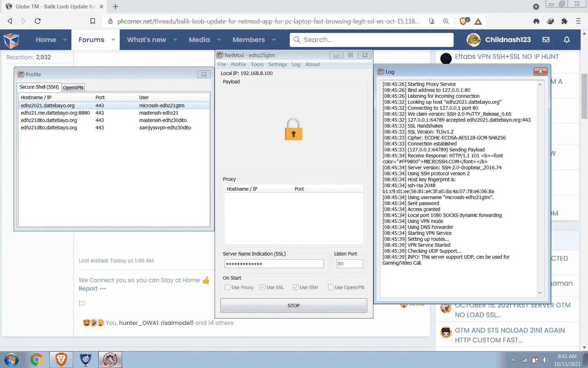Open the zoom magnifier icon in address bar
Screen dimensions: 588x368
coord(446,21)
